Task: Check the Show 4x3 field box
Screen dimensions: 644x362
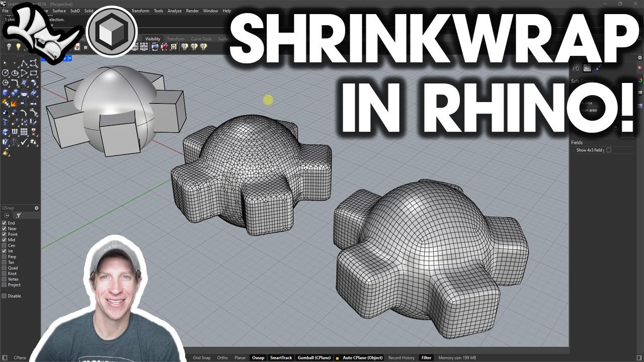Action: pyautogui.click(x=609, y=150)
